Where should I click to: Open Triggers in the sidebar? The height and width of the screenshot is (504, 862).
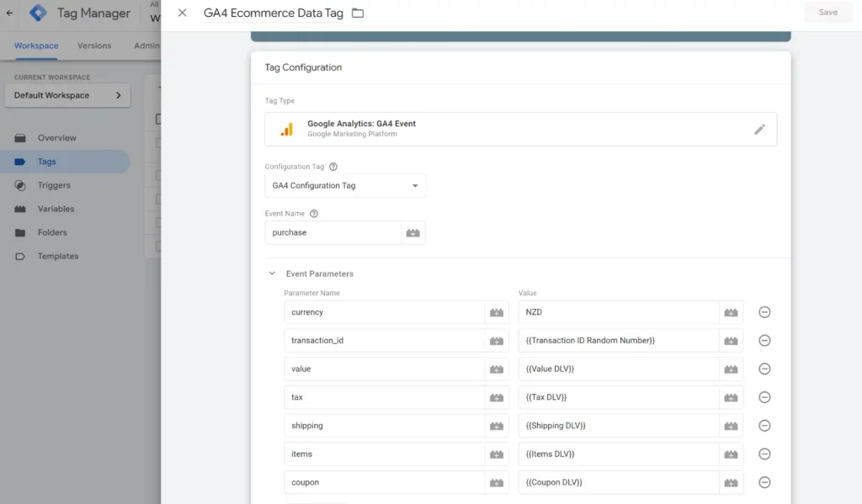65,185
